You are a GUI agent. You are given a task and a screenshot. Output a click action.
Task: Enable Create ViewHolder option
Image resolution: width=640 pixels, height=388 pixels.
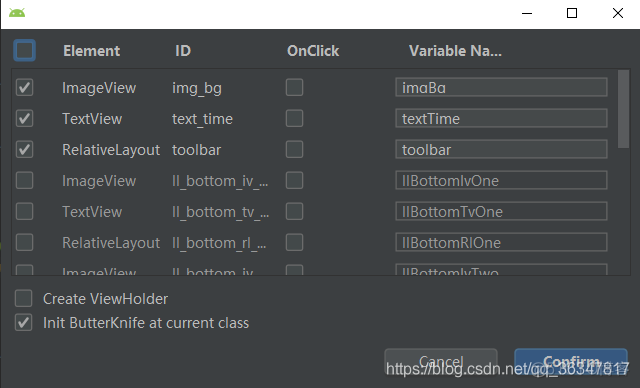(23, 298)
